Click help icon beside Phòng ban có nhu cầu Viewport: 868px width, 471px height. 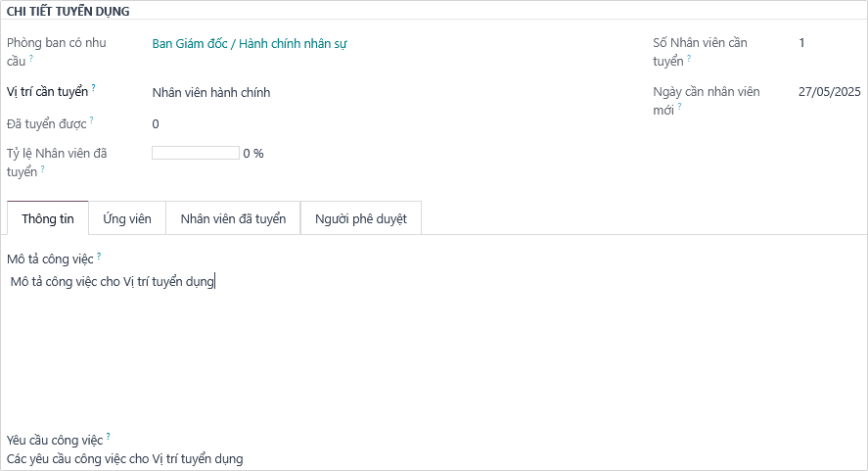coord(30,59)
